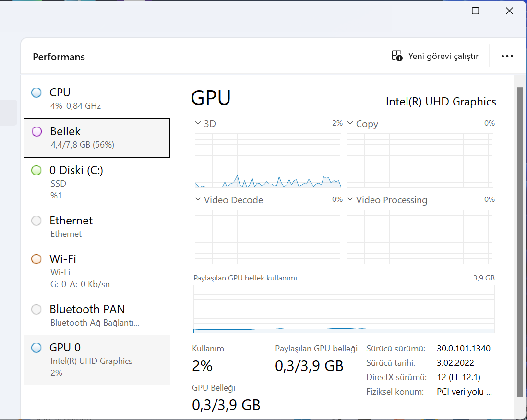Click the Bellek purple circle icon

click(37, 131)
